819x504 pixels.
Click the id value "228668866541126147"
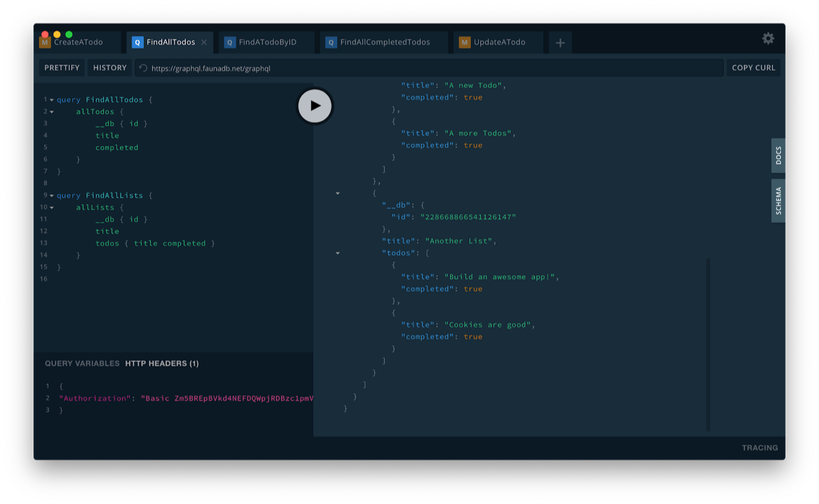click(x=468, y=217)
